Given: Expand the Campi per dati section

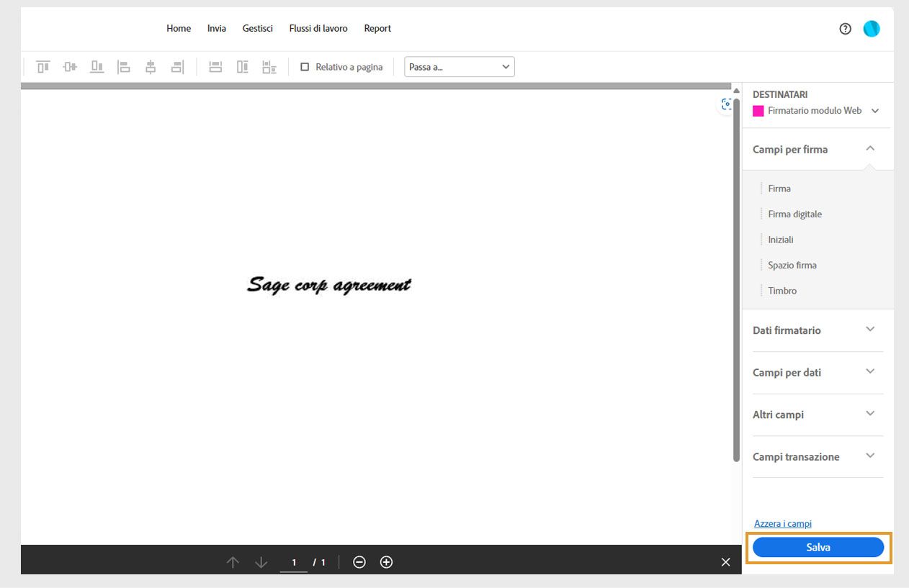Looking at the screenshot, I should (x=870, y=371).
